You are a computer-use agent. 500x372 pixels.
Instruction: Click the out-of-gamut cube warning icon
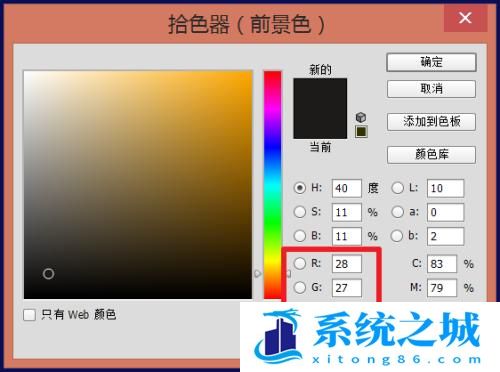(x=361, y=117)
